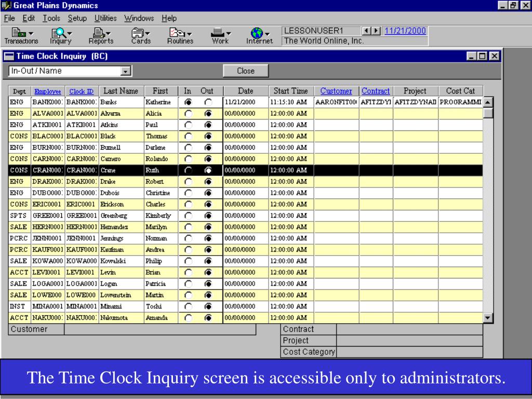The width and height of the screenshot is (532, 399).
Task: Open the Windows menu
Action: point(139,18)
